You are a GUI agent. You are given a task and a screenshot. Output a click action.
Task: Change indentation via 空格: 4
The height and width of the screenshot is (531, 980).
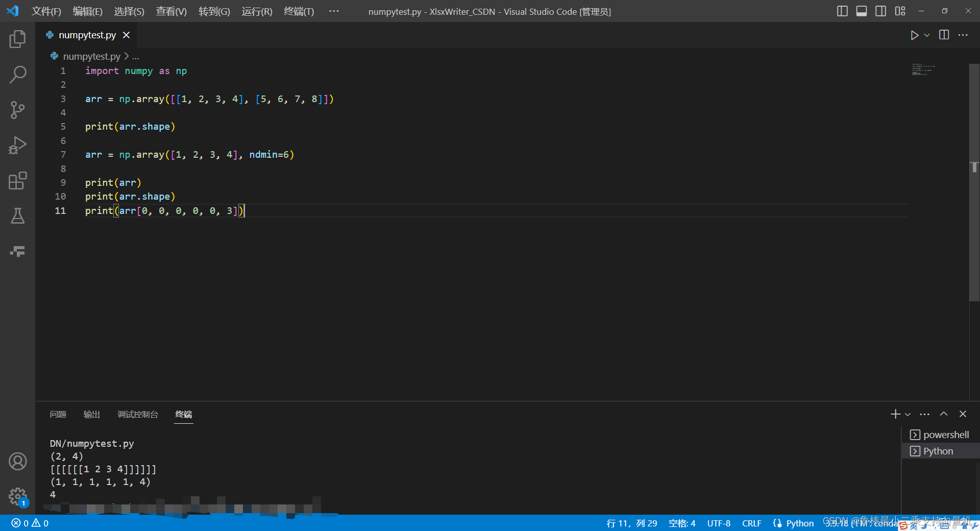682,523
